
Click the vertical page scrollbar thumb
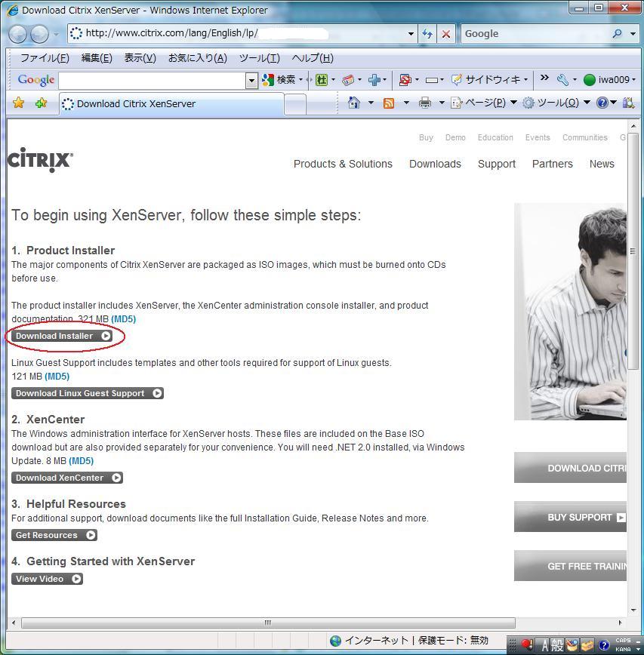633,251
